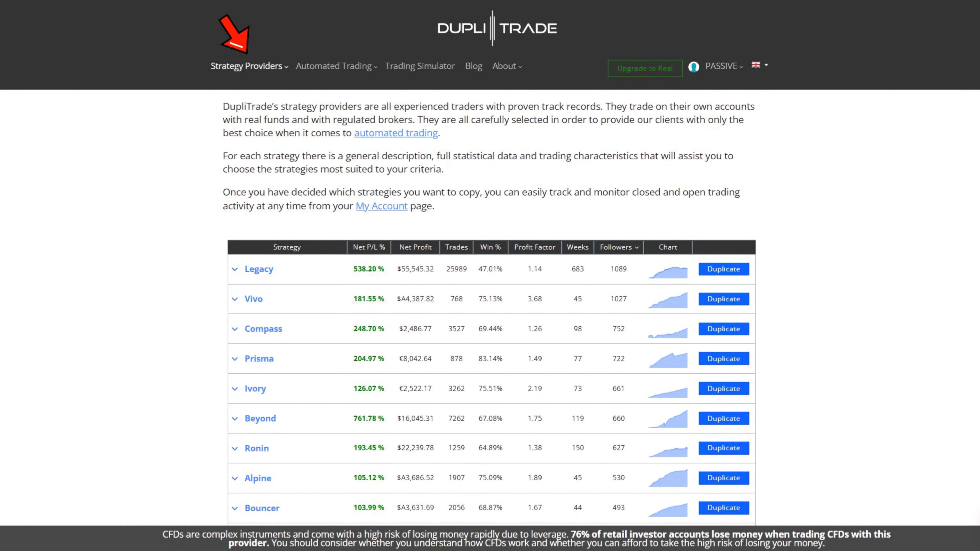Duplicate the Ronin strategy

[x=724, y=448]
